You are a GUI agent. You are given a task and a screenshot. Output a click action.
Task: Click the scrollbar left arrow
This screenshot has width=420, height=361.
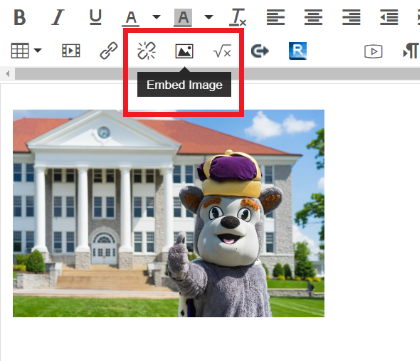click(x=7, y=74)
